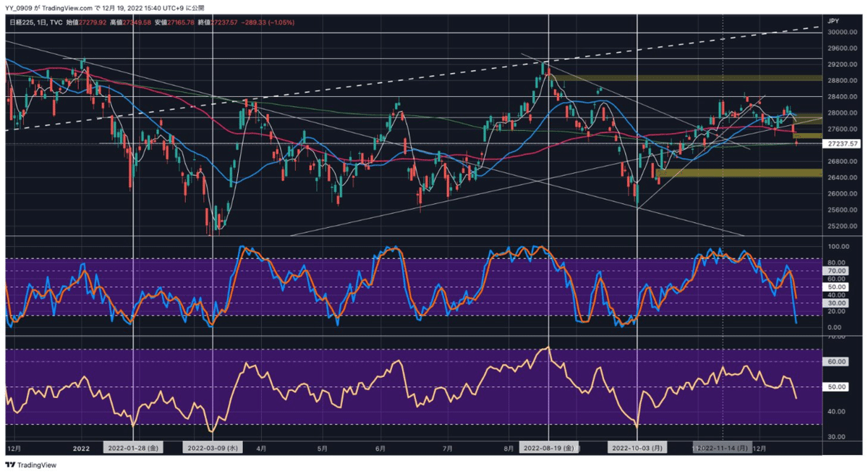Click the 30000.00 label on price axis
This screenshot has width=868, height=474.
pos(843,33)
